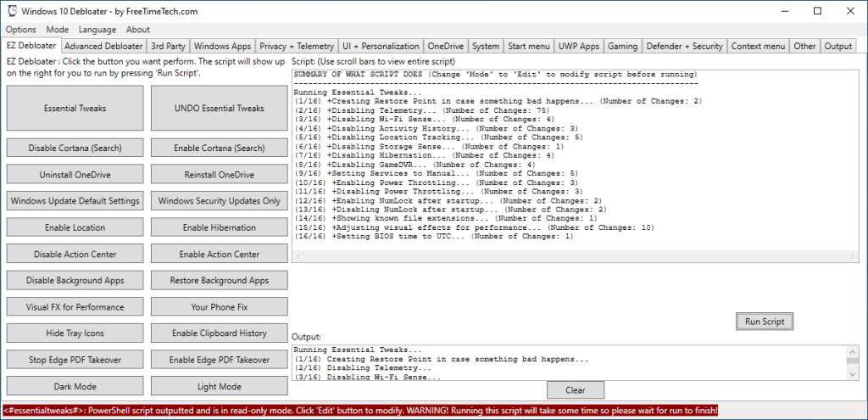Click 'Running Essential Tweaks...' in Output box
Image resolution: width=868 pixels, height=420 pixels.
pos(358,350)
